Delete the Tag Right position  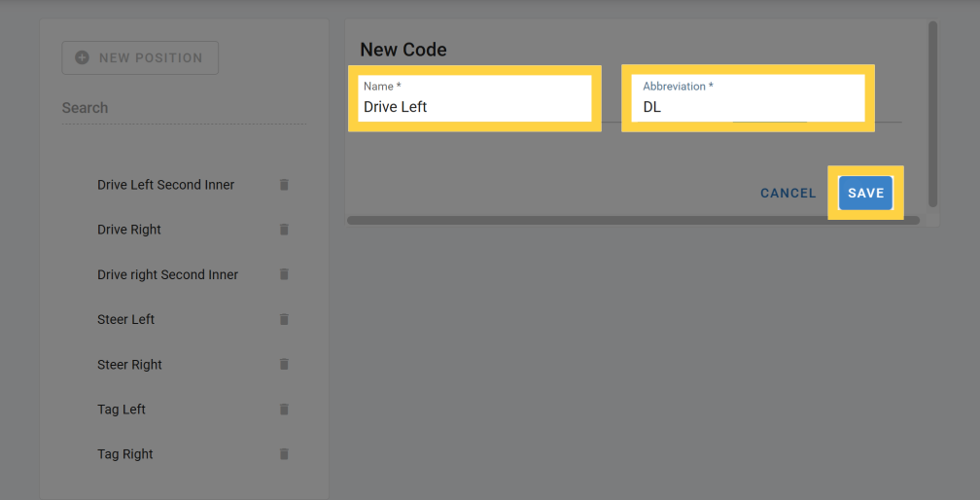(x=284, y=454)
